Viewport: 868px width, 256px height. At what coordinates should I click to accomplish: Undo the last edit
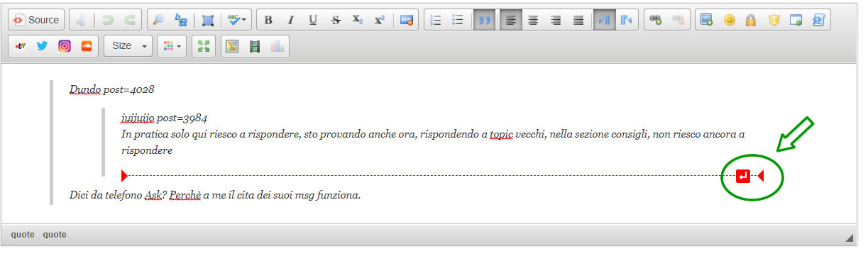coord(108,20)
